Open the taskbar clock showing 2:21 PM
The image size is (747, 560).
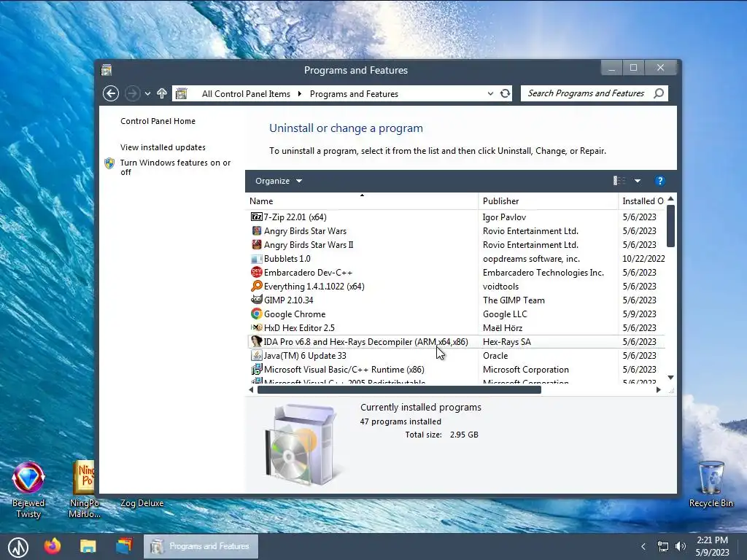click(712, 546)
